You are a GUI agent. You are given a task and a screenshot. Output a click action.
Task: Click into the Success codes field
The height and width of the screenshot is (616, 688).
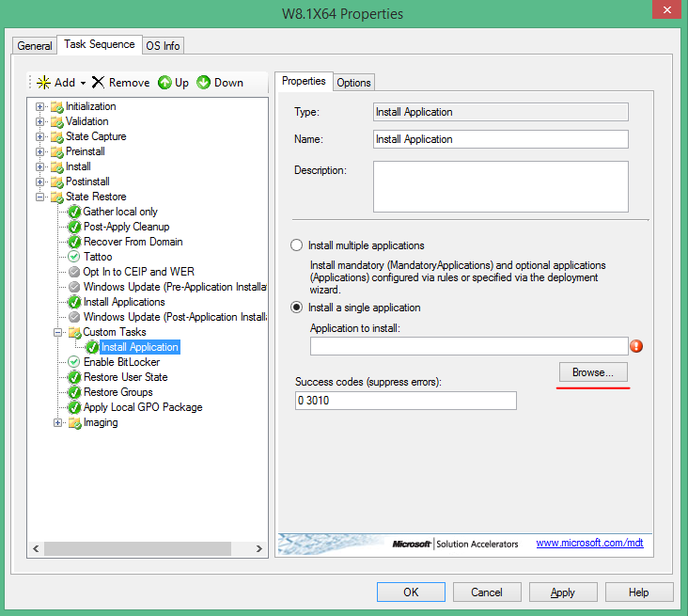pos(405,401)
